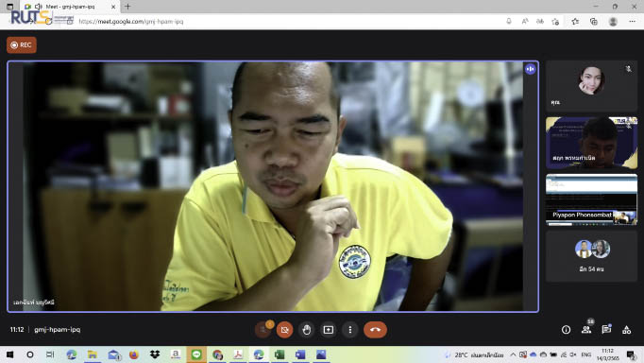The height and width of the screenshot is (363, 644).
Task: Open more options three-dot menu
Action: tap(350, 330)
